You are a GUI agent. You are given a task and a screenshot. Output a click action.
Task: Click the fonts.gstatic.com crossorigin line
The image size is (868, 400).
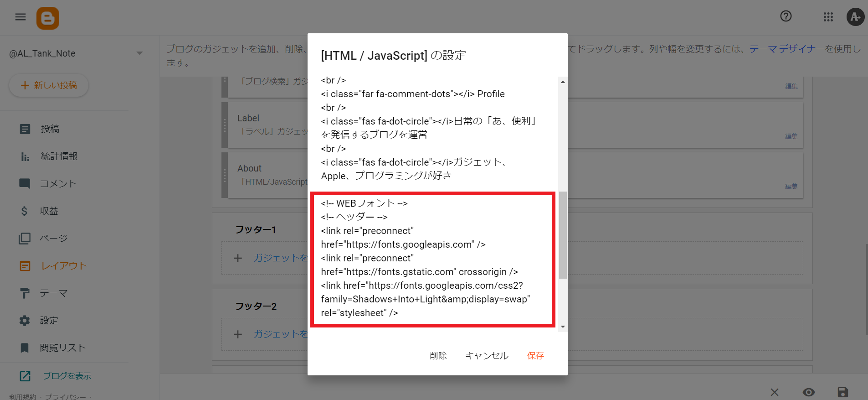point(420,272)
